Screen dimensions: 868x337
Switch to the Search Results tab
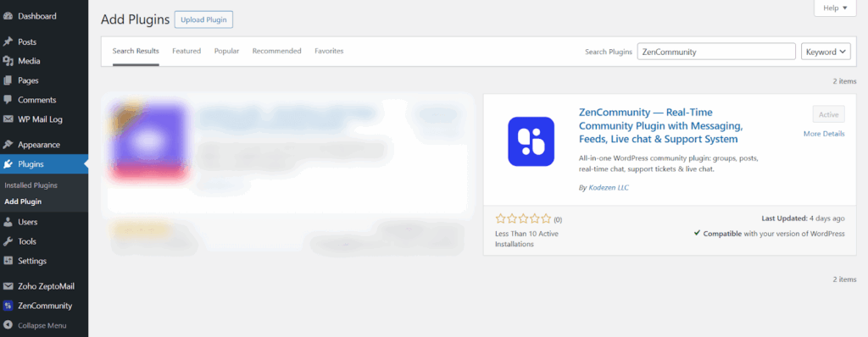click(136, 51)
